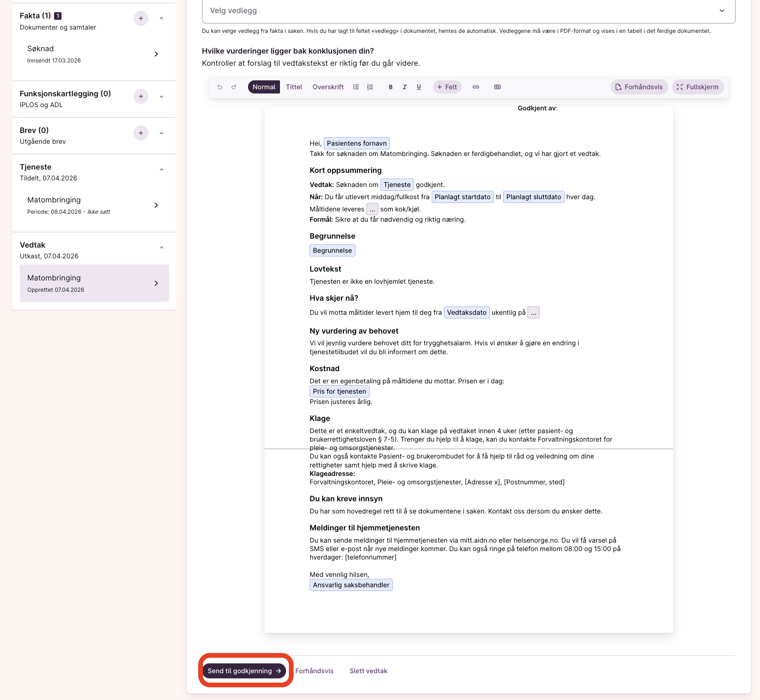Collapse the Vedtak section
Image resolution: width=760 pixels, height=700 pixels.
tap(162, 248)
